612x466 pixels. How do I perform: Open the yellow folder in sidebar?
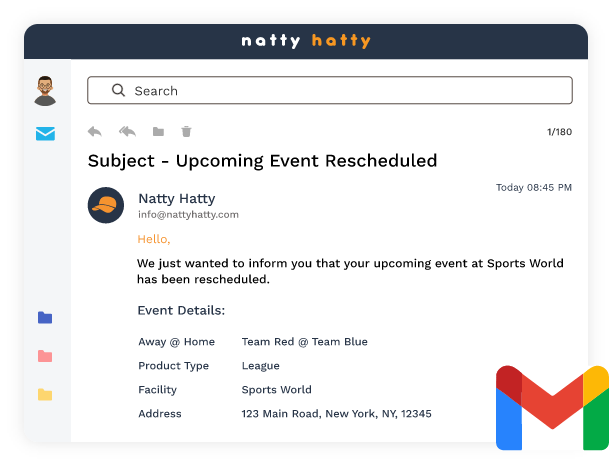pos(45,394)
